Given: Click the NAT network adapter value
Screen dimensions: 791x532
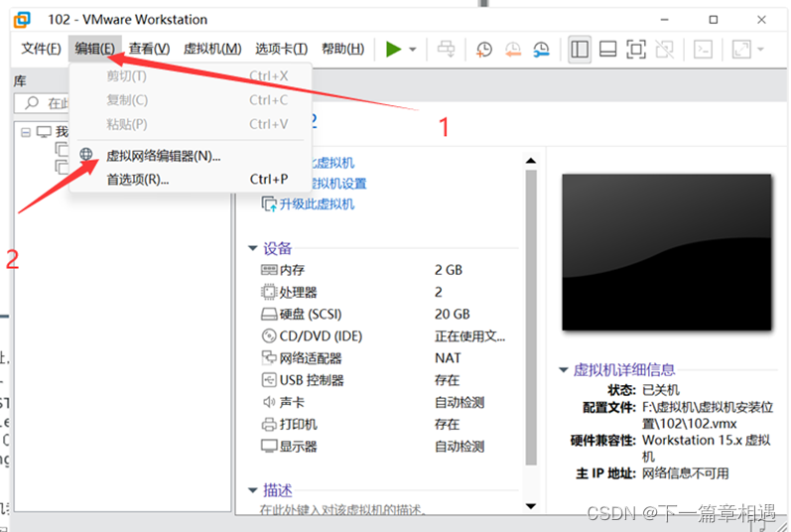Looking at the screenshot, I should point(448,358).
